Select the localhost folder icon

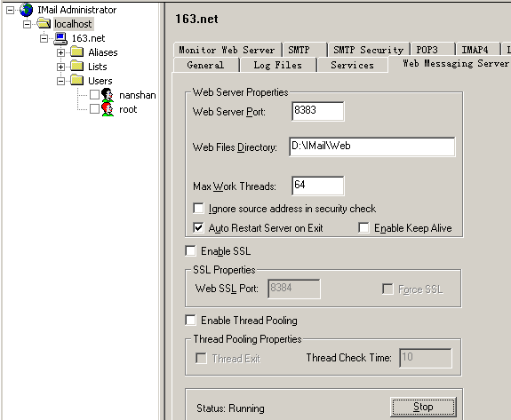44,23
